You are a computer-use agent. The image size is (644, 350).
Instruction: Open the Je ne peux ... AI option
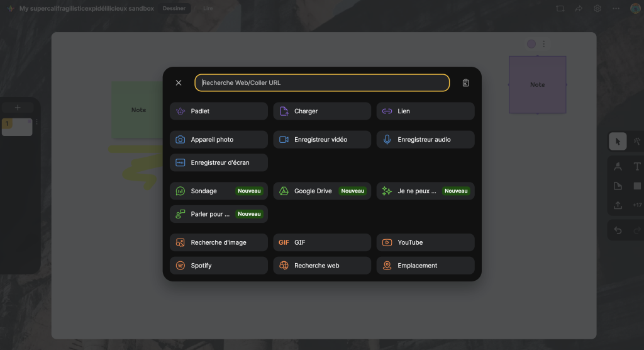pos(426,191)
